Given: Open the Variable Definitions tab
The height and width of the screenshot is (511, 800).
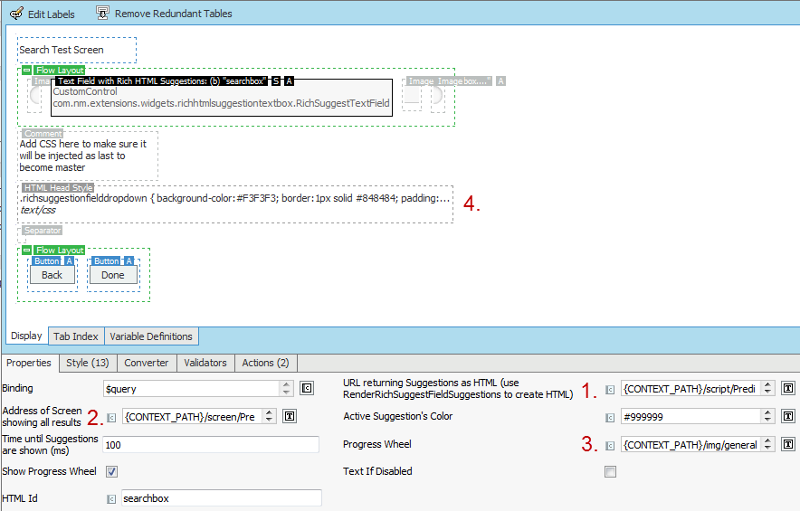Looking at the screenshot, I should click(153, 337).
